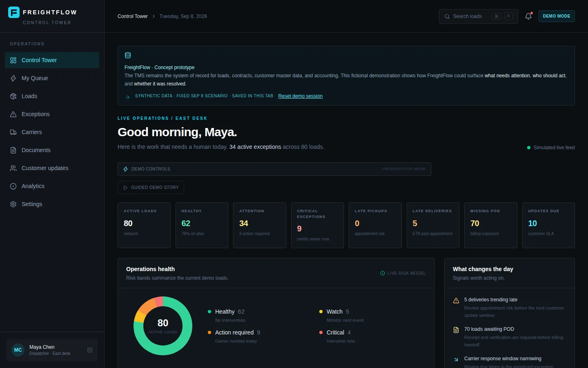Select Healthy 62 legend entry
The height and width of the screenshot is (368, 588).
pos(226,316)
